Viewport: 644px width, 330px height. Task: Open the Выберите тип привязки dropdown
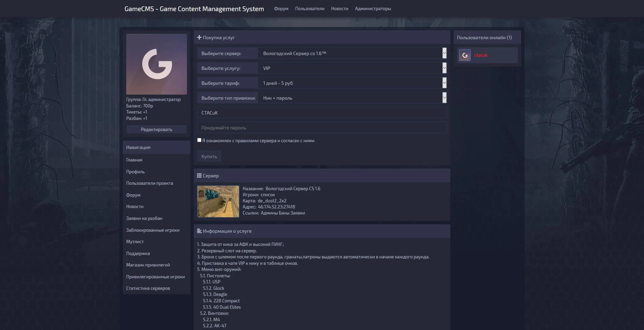tap(352, 98)
